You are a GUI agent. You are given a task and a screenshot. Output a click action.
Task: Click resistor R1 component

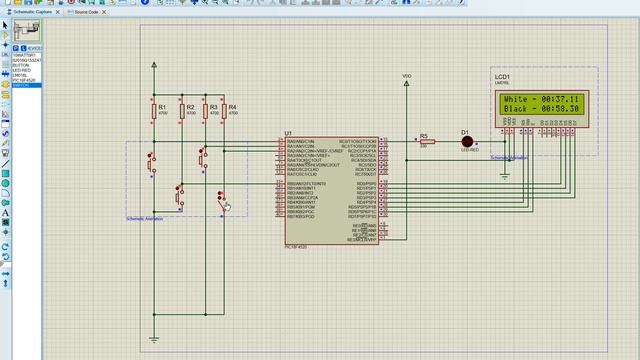coord(154,111)
